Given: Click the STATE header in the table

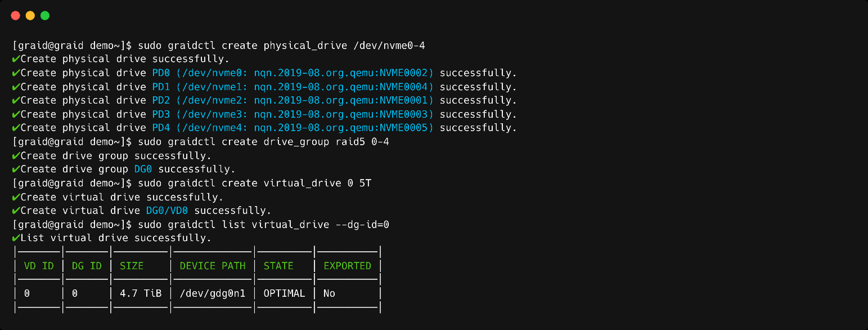Looking at the screenshot, I should (x=278, y=265).
